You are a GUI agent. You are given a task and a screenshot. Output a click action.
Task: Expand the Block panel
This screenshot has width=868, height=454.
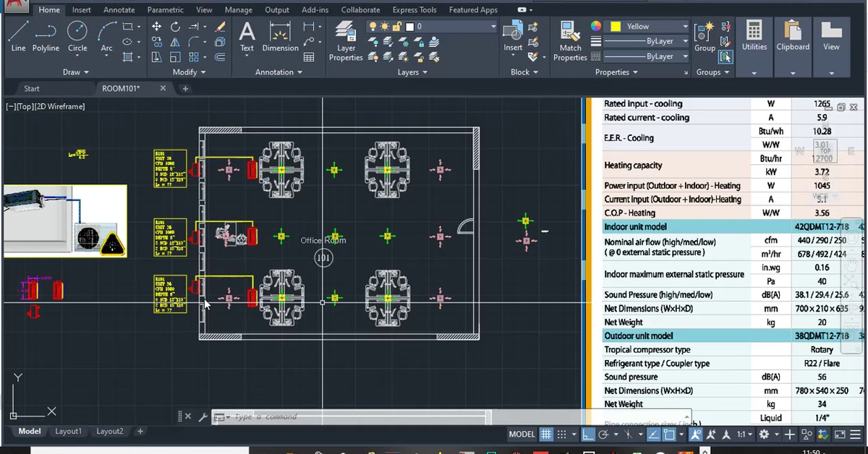(x=524, y=72)
